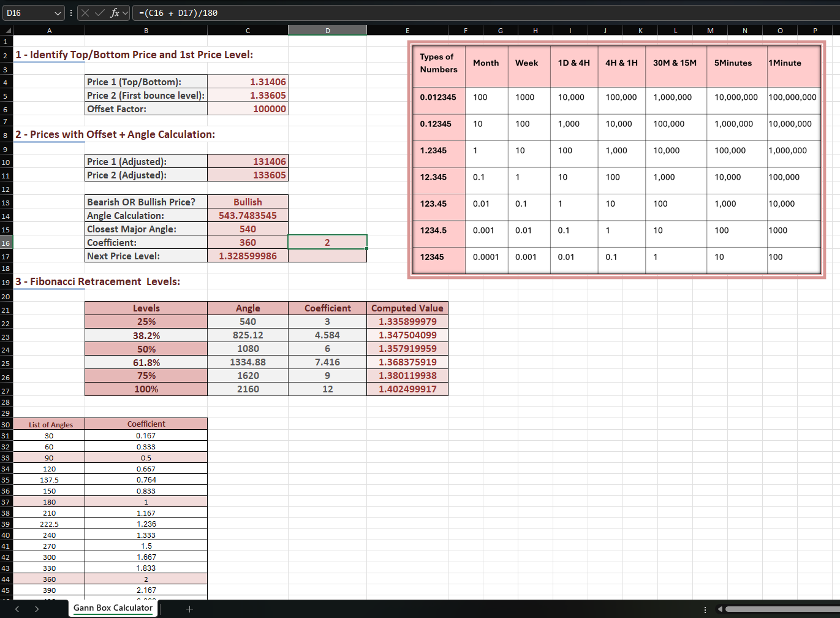
Task: Click the horizontal scrollbar left arrow
Action: pos(720,609)
